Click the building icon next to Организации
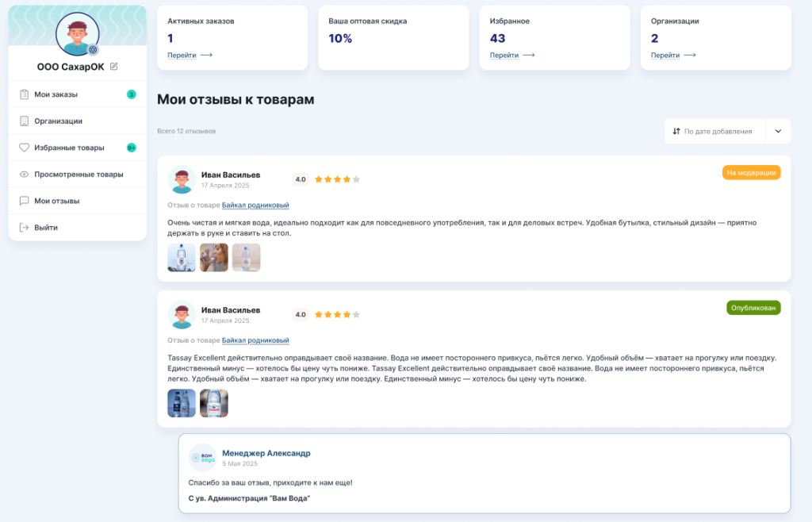The width and height of the screenshot is (812, 522). click(x=24, y=121)
